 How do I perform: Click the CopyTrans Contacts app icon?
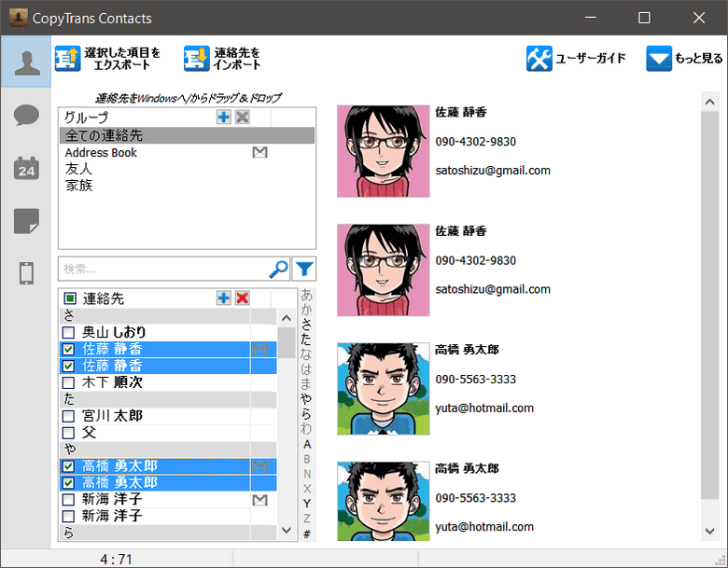(19, 18)
